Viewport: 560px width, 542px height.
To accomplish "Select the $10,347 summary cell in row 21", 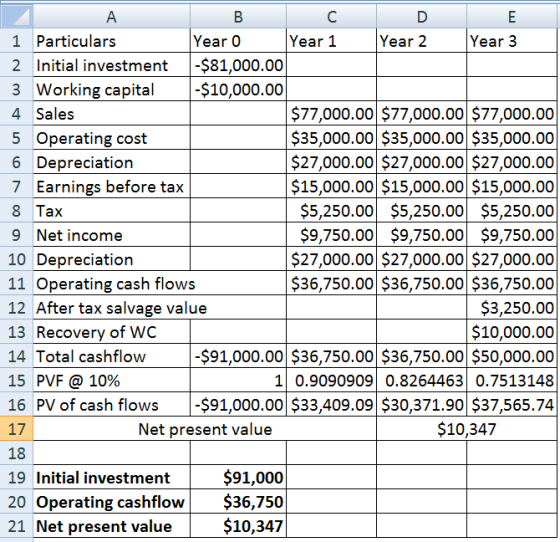I will point(238,526).
